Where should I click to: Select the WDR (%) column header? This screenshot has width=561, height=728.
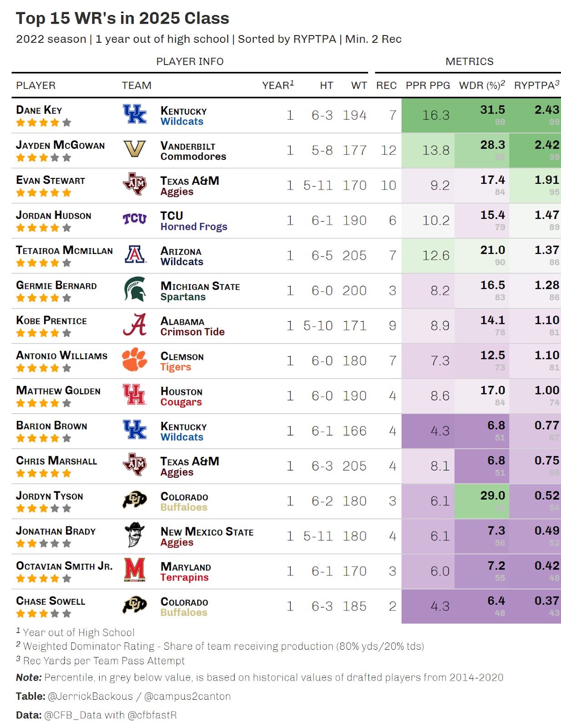(x=482, y=85)
